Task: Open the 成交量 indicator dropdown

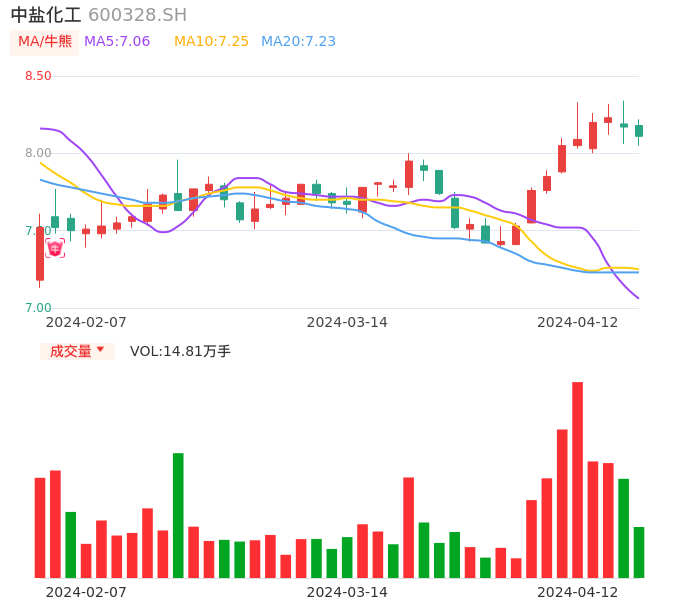Action: point(70,351)
